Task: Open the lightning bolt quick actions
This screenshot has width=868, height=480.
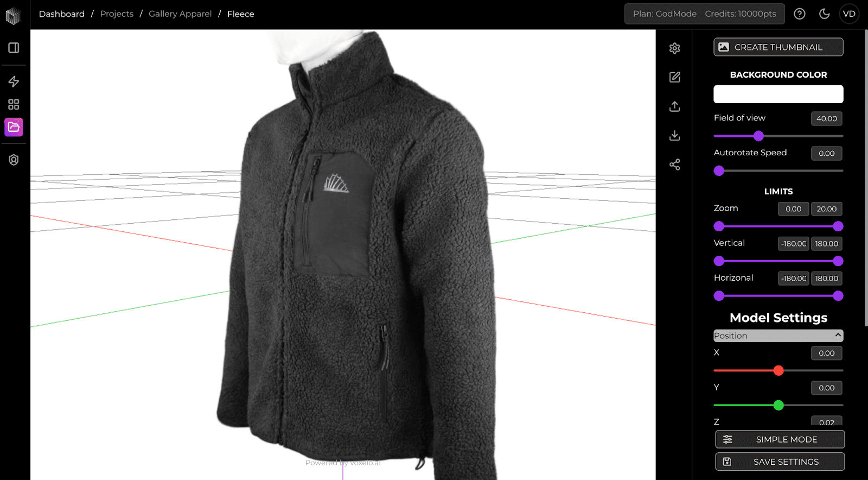Action: 14,81
